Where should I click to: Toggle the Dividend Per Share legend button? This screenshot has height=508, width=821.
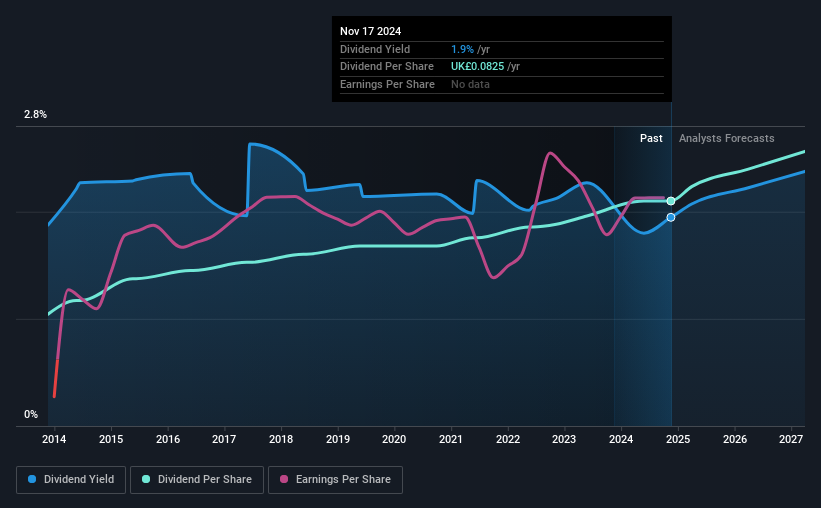(197, 480)
